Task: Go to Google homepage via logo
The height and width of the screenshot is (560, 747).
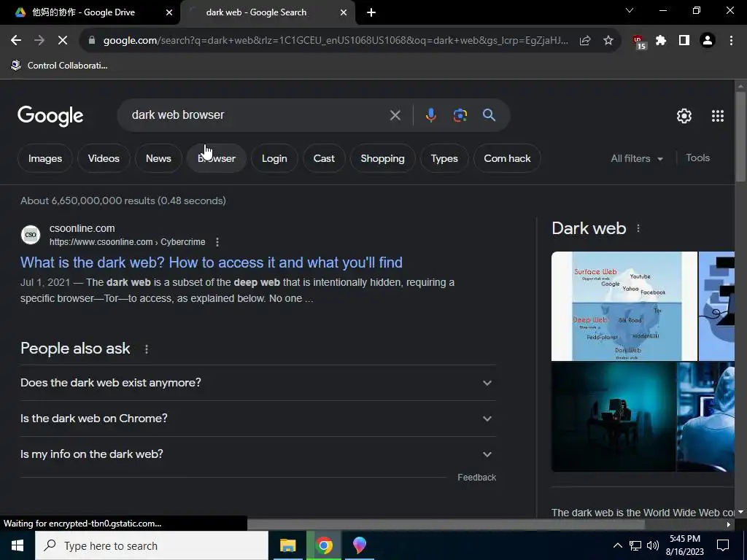Action: tap(50, 116)
